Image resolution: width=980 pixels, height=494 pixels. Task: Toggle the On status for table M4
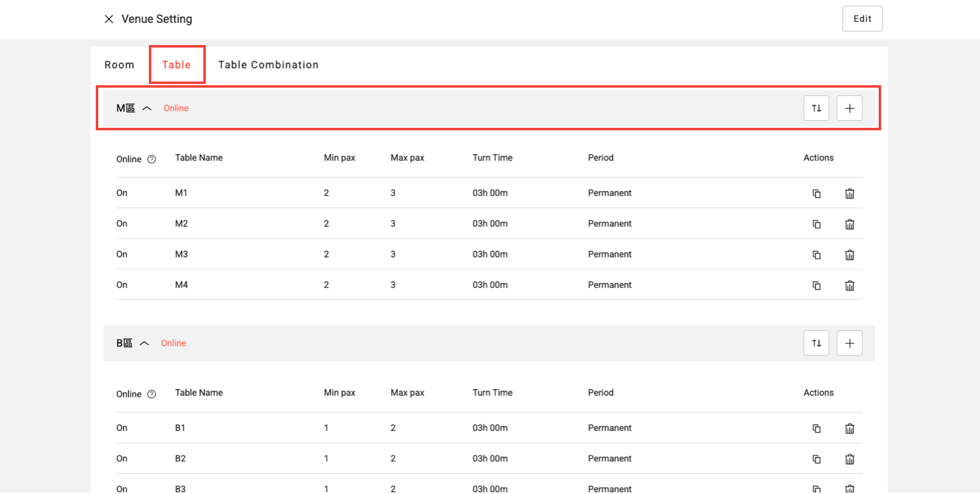[122, 285]
